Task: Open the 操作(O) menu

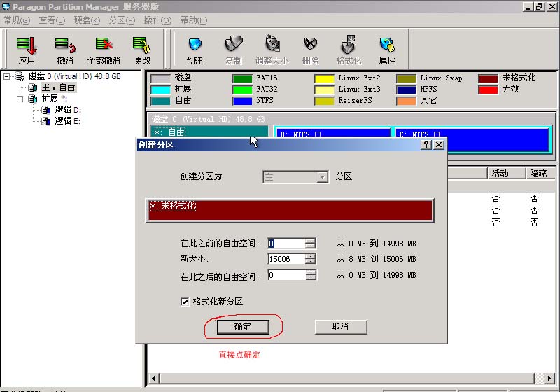Action: (157, 20)
